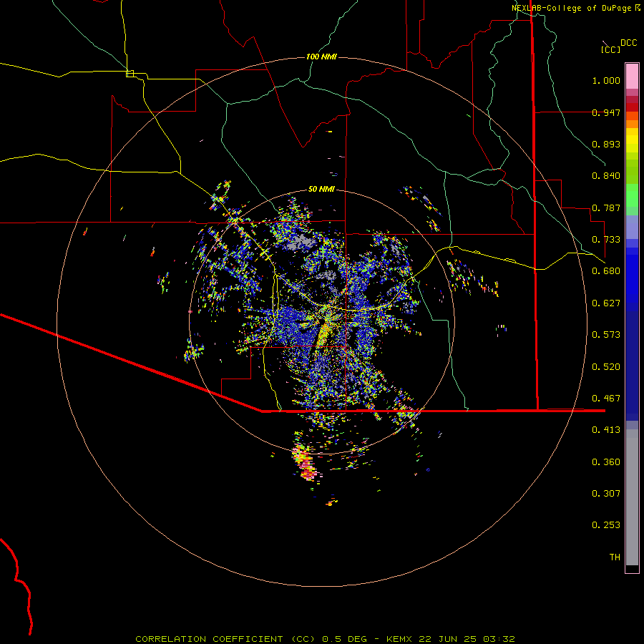Screen dimensions: 644x644
Task: Select the 50 NMI range ring label
Action: [x=321, y=189]
